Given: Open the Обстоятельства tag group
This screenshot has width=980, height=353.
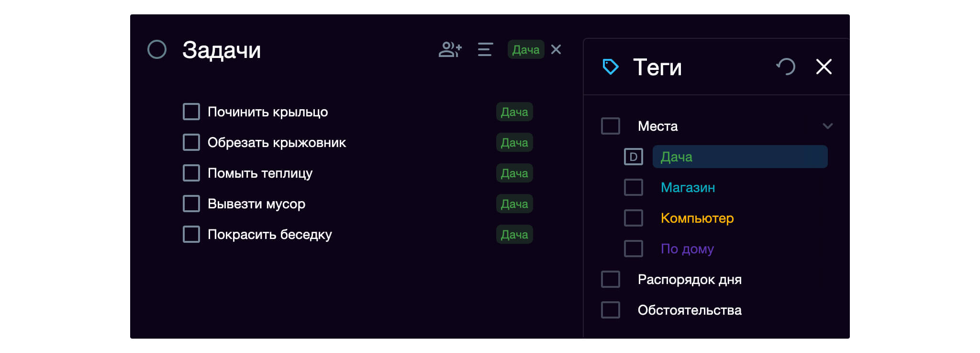Looking at the screenshot, I should pos(689,310).
